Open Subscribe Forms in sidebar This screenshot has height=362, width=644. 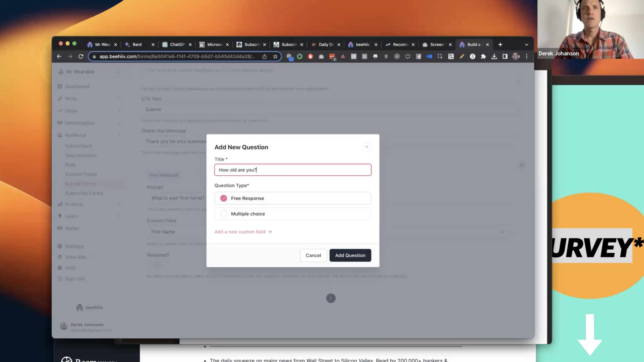pyautogui.click(x=84, y=193)
